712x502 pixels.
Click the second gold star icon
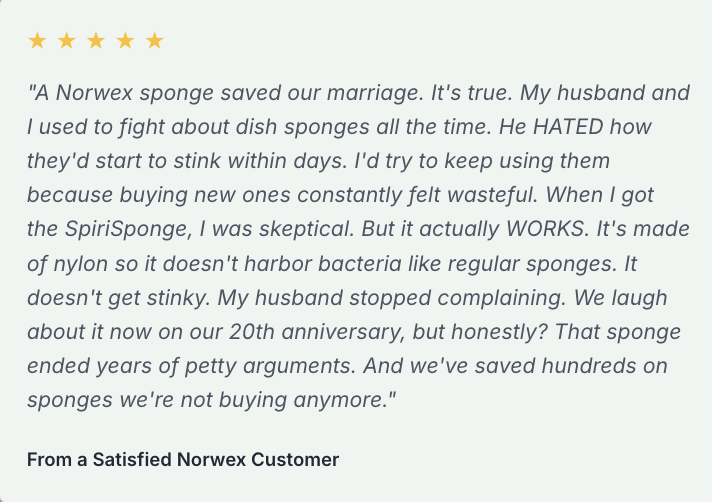tap(67, 41)
